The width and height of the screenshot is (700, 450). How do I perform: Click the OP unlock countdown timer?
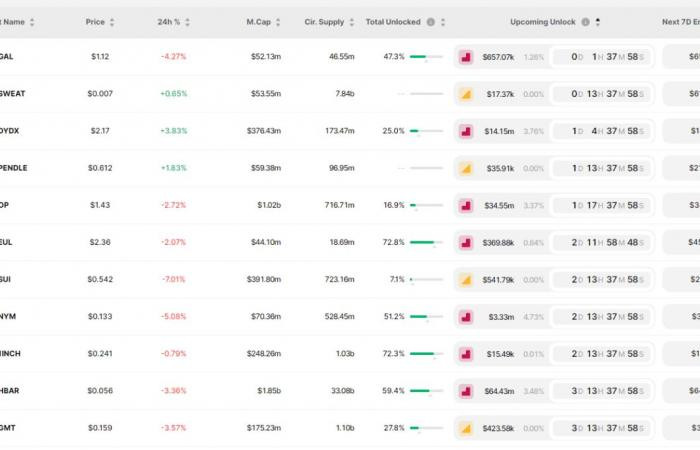click(x=600, y=205)
